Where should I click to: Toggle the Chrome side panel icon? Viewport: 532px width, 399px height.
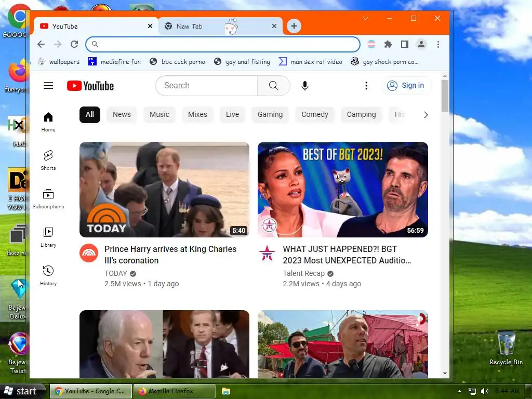click(x=404, y=44)
